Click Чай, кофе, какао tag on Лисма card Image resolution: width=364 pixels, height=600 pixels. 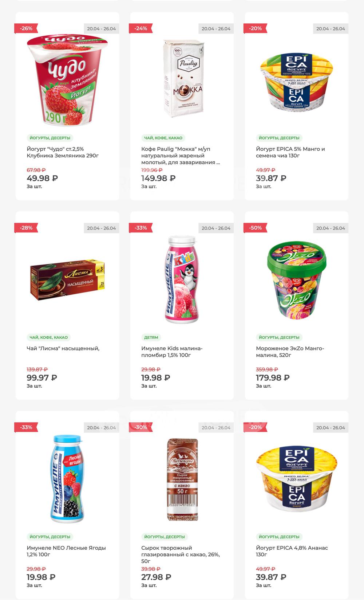[x=49, y=337]
